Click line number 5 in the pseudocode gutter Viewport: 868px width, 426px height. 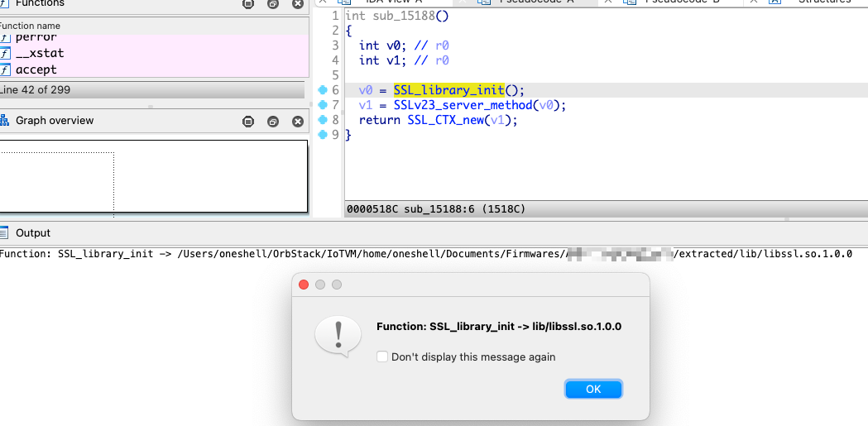(335, 75)
